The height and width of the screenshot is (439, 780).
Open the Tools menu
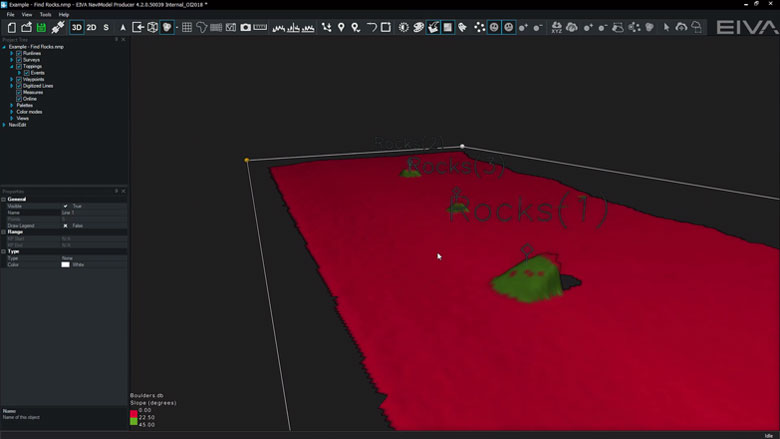[x=45, y=15]
